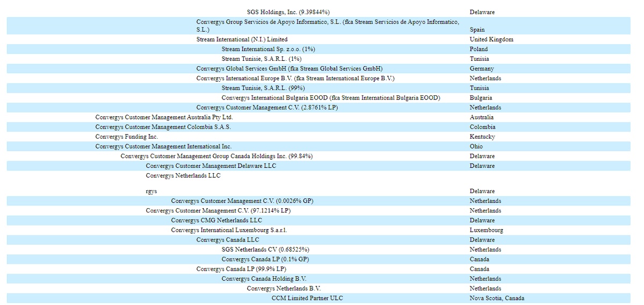Screen dimensions: 644x305
Task: Click Convergys Customer Management C.V. (97.1214% LP)
Action: [219, 211]
